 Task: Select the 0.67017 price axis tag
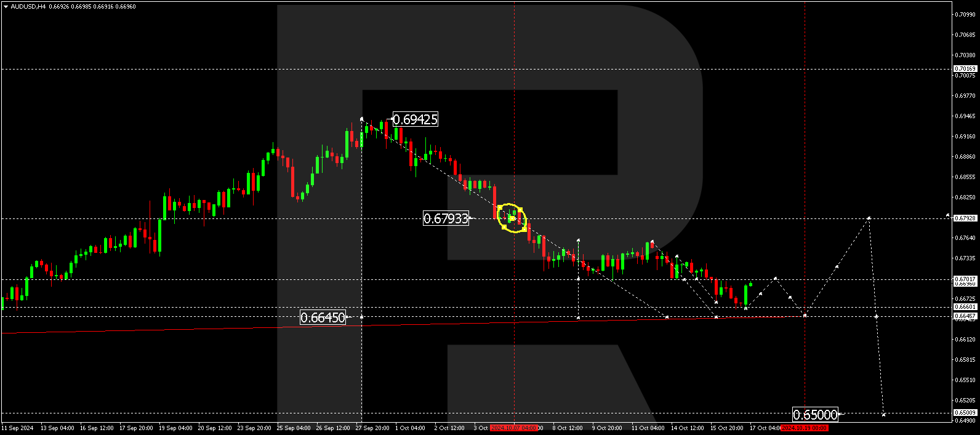(965, 279)
